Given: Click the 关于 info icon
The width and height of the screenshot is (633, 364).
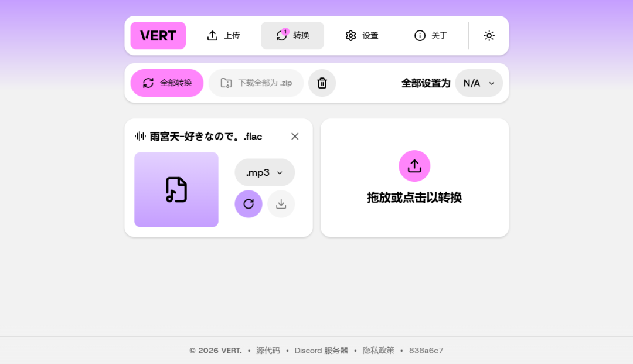Looking at the screenshot, I should point(420,35).
